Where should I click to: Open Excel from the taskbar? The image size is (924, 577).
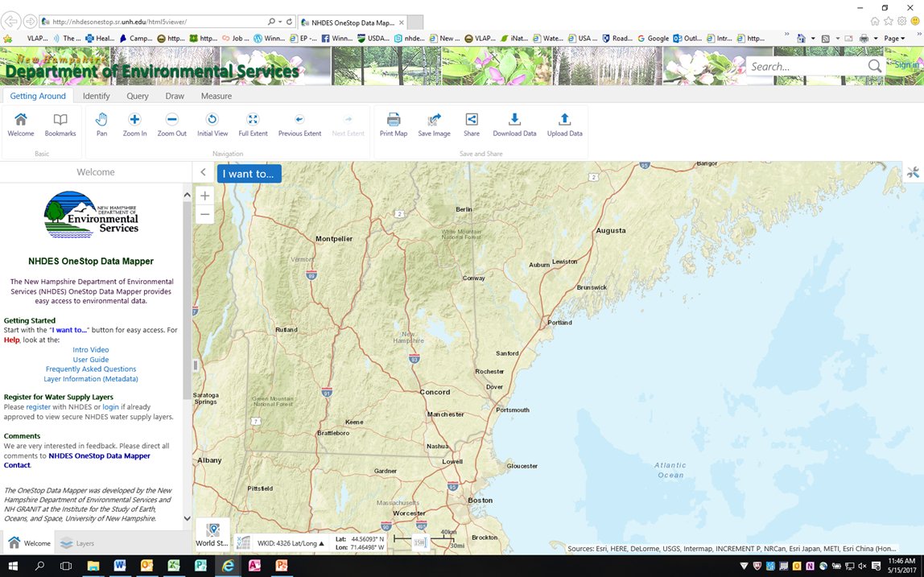click(x=173, y=566)
